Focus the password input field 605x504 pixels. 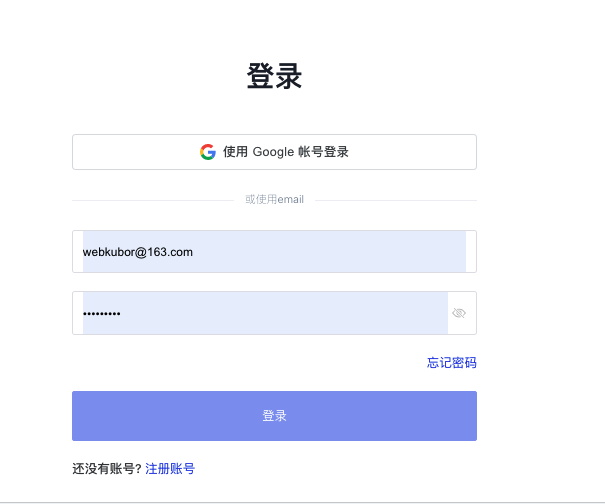264,313
